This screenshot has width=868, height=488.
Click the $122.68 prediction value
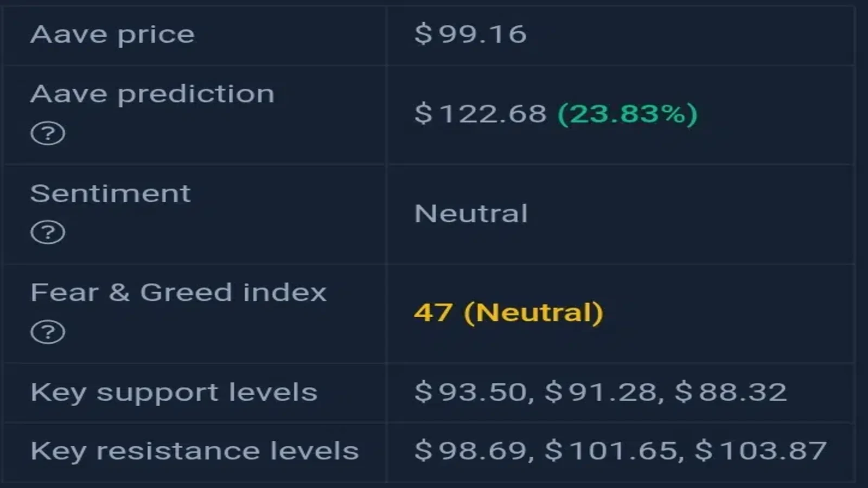pos(480,114)
